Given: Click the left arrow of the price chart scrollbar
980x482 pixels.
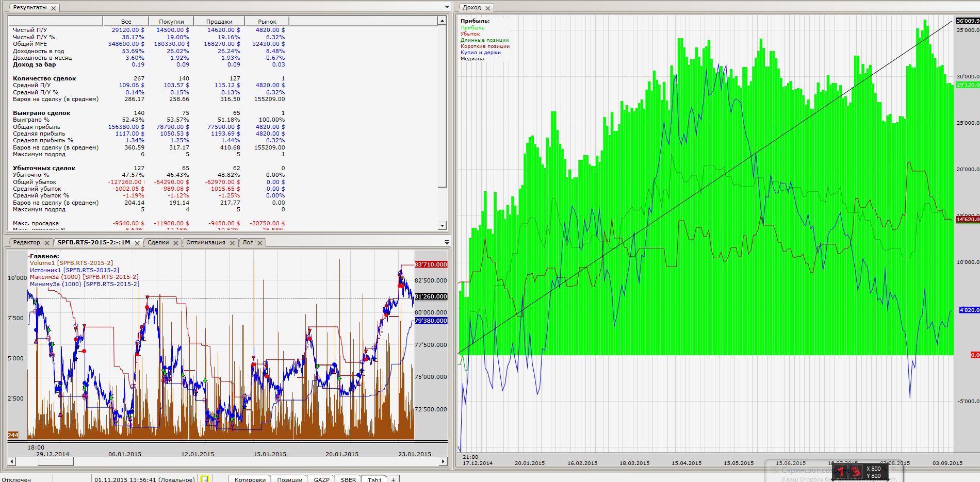Looking at the screenshot, I should pos(12,461).
